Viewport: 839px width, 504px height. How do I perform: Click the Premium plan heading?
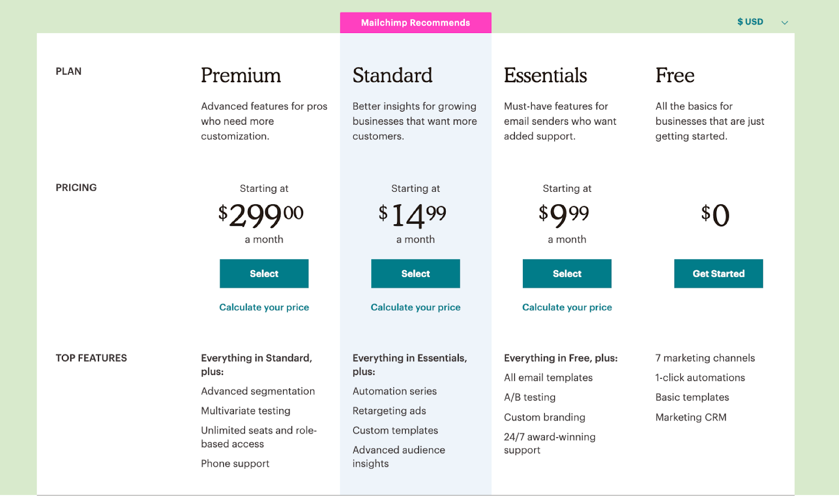point(241,75)
